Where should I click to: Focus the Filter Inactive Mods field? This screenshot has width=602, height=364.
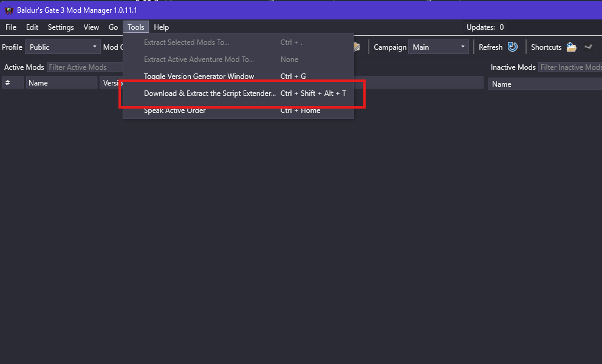(570, 67)
